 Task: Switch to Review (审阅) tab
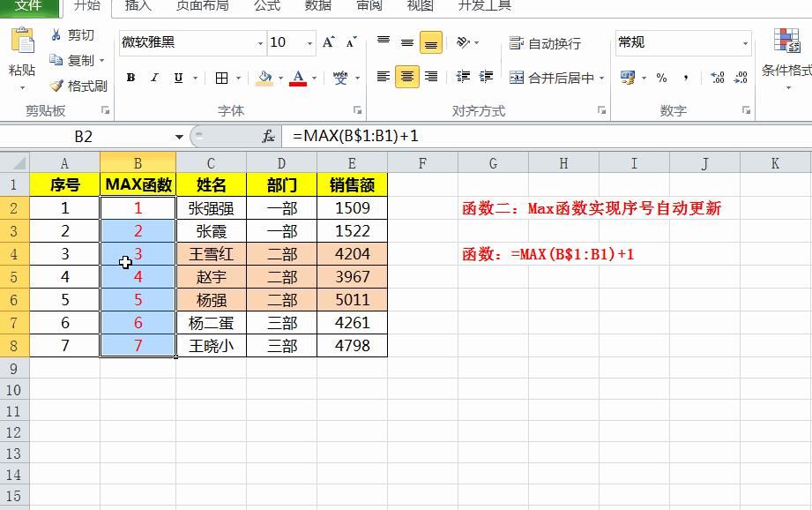pyautogui.click(x=369, y=6)
